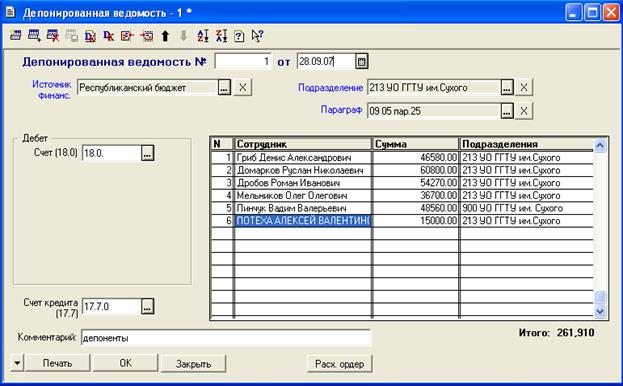Screen dimensions: 623x386
Task: Click the delete row icon with red cross
Action: [x=53, y=36]
